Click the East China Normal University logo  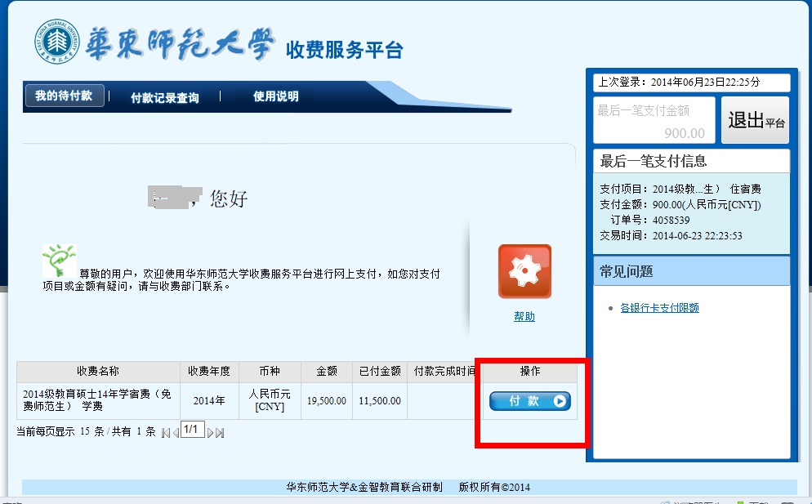[x=56, y=42]
